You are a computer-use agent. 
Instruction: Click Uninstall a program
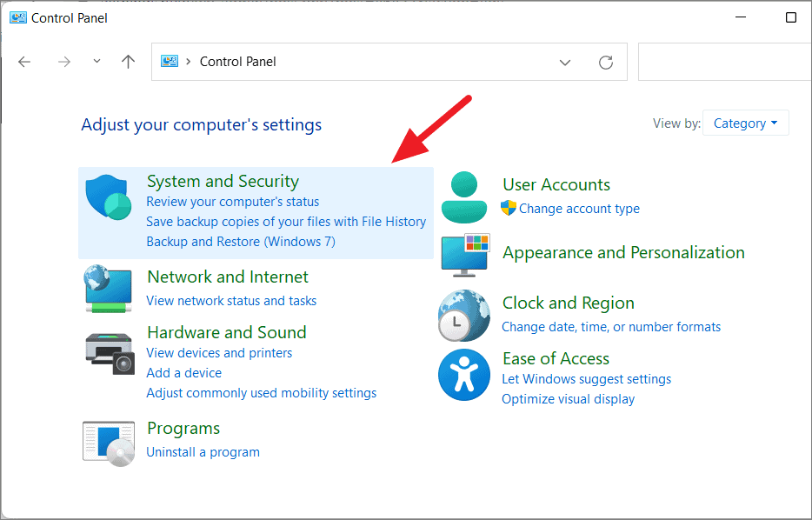point(203,451)
